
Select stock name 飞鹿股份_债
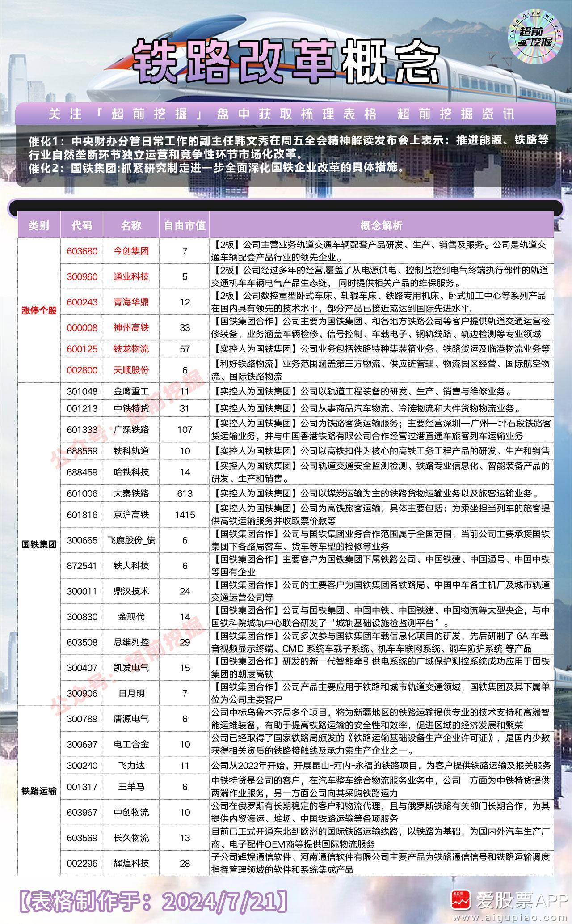pos(131,540)
